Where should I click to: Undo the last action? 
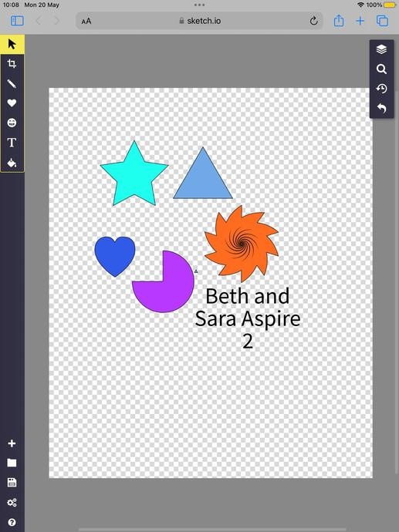pyautogui.click(x=382, y=109)
